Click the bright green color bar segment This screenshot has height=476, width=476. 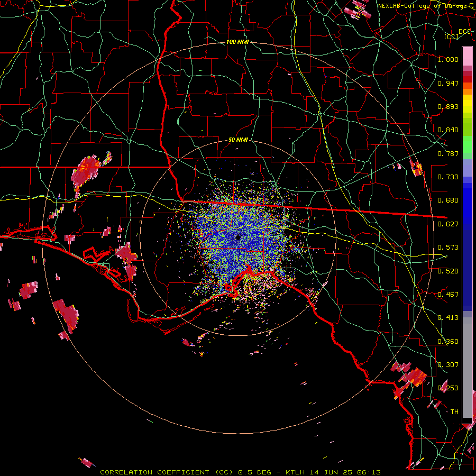pyautogui.click(x=467, y=144)
